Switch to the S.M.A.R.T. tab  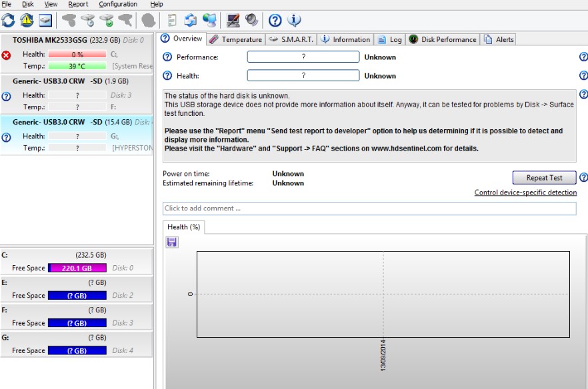pos(291,39)
